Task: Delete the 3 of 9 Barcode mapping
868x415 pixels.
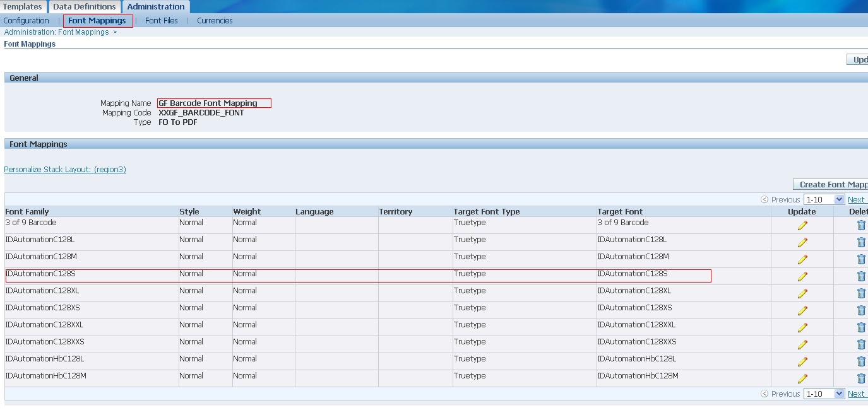Action: pos(860,225)
